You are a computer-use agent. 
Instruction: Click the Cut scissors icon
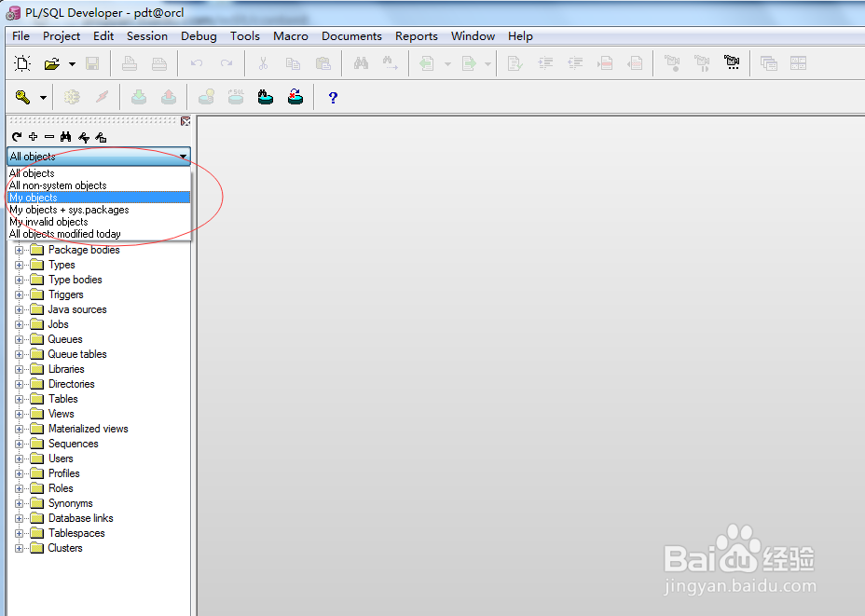click(x=263, y=63)
